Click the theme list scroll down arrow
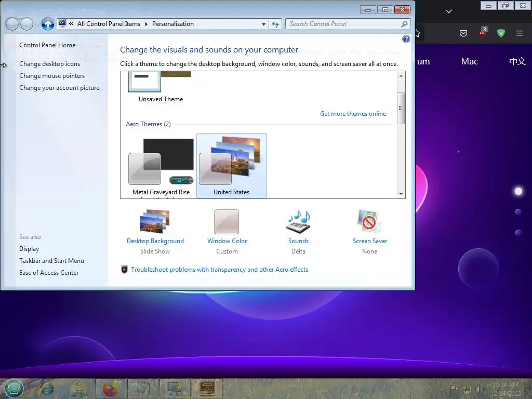 pyautogui.click(x=401, y=194)
